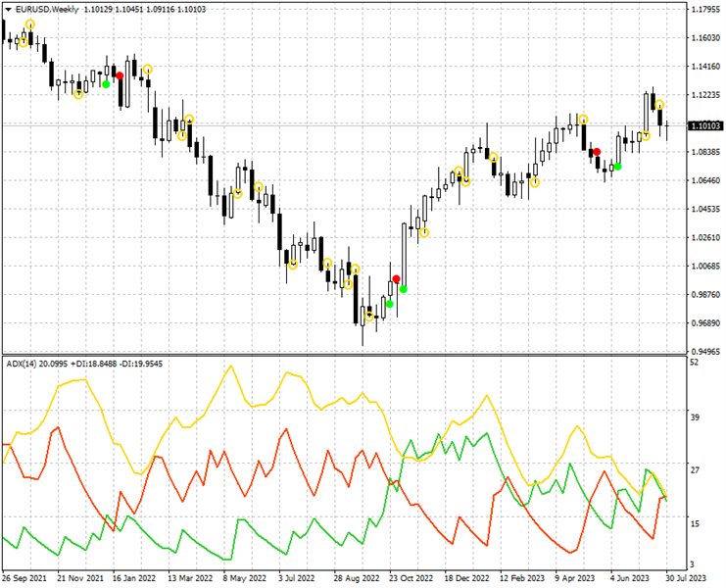Click the 8 May 2022 date label

(x=245, y=578)
